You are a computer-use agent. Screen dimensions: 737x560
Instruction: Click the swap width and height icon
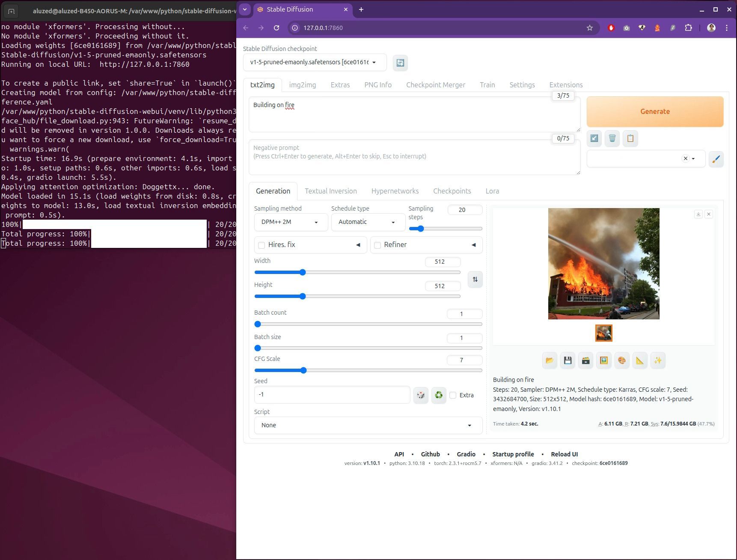pyautogui.click(x=475, y=280)
